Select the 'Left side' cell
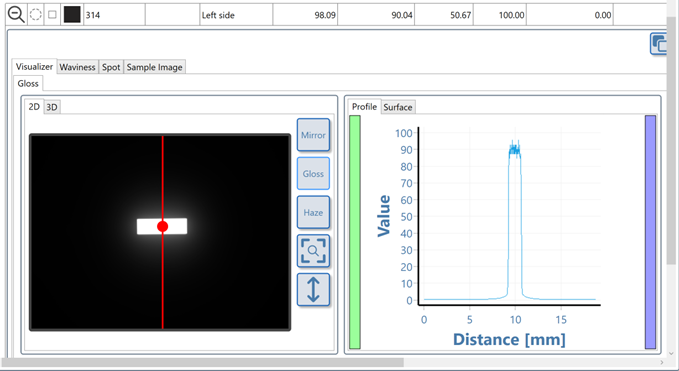 [x=236, y=15]
